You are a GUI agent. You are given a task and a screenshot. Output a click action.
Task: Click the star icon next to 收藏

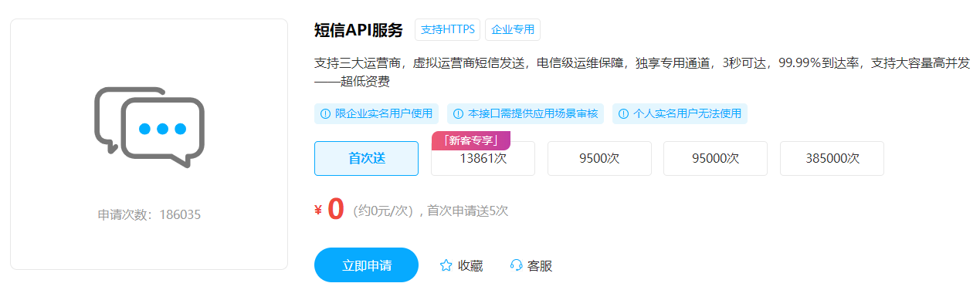(x=446, y=265)
